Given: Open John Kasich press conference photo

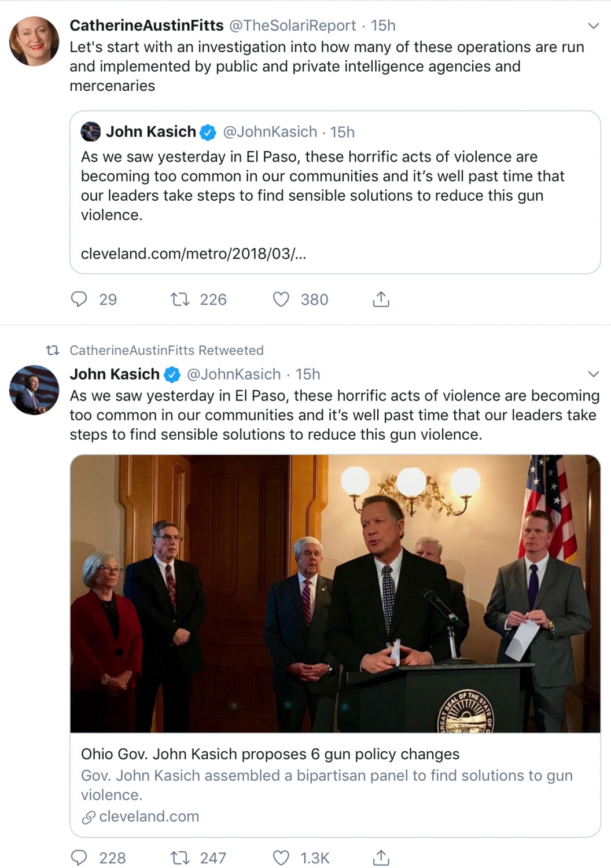Looking at the screenshot, I should [x=334, y=593].
